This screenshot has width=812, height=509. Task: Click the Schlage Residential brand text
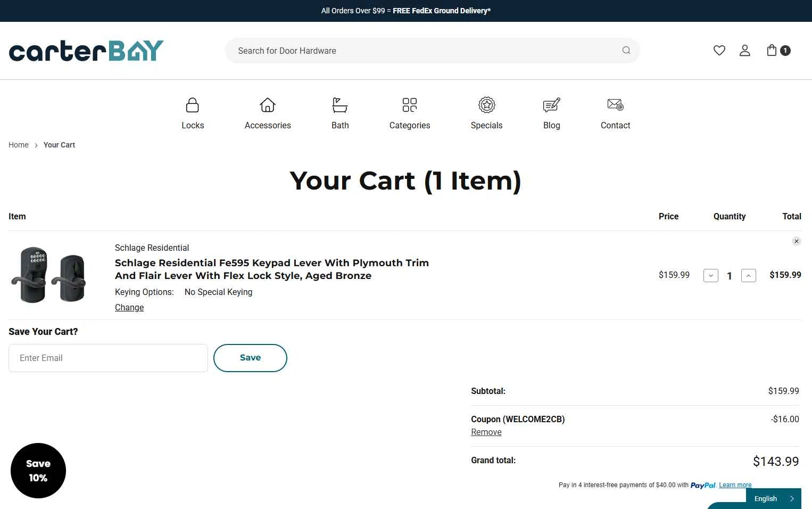[152, 248]
